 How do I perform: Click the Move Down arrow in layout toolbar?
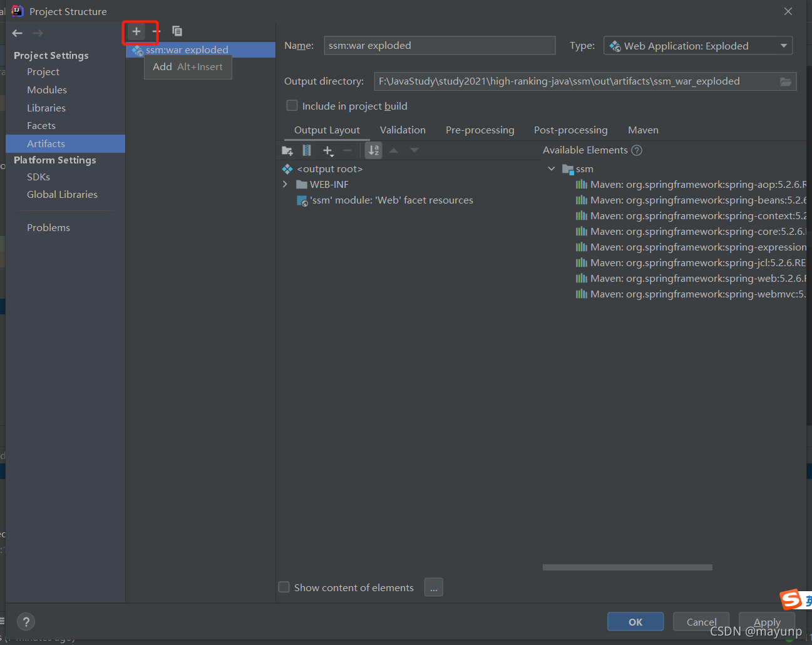coord(414,150)
